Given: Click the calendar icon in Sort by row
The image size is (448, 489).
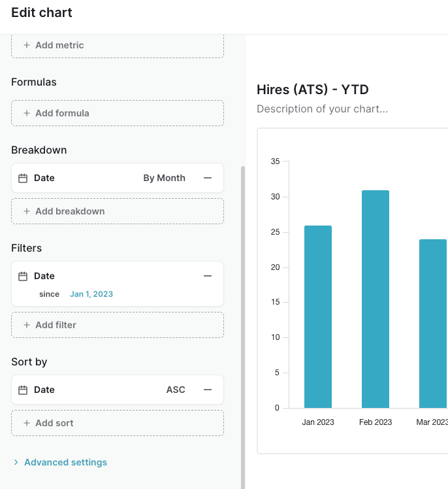Looking at the screenshot, I should 23,390.
